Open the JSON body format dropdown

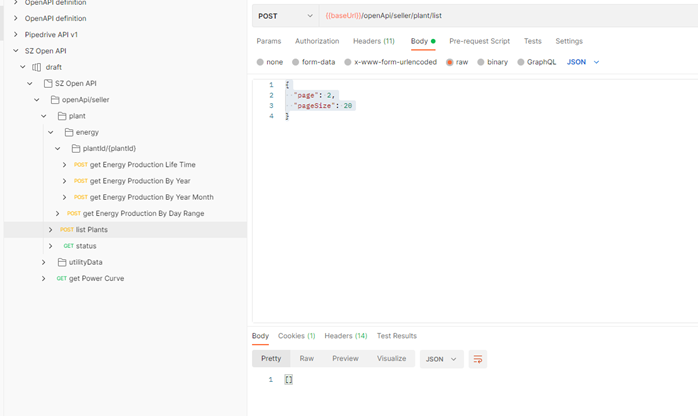[x=583, y=62]
